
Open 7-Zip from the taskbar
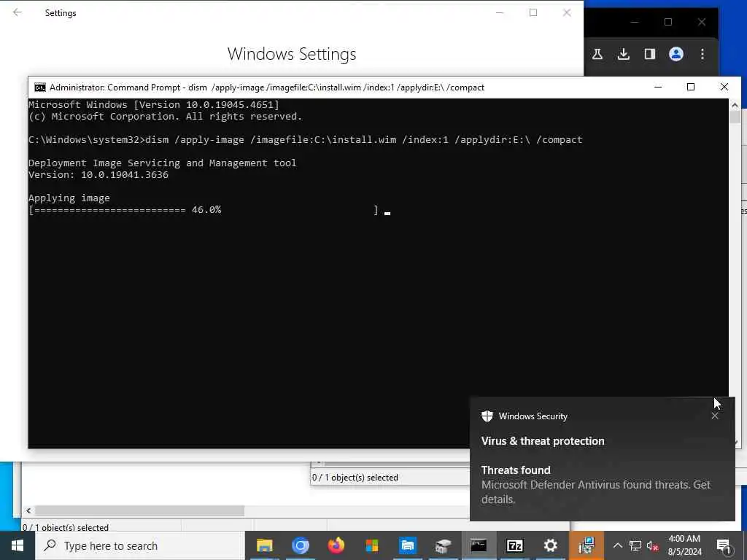[x=514, y=545]
